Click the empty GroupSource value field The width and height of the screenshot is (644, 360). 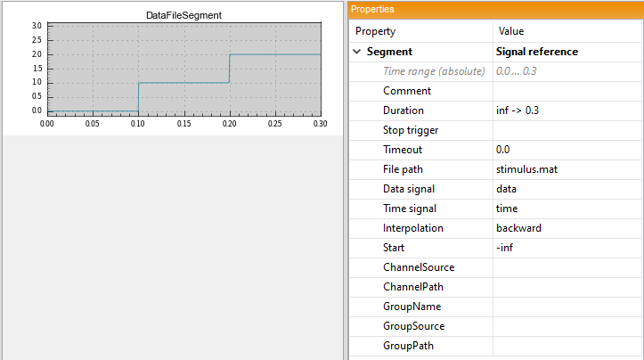[567, 326]
